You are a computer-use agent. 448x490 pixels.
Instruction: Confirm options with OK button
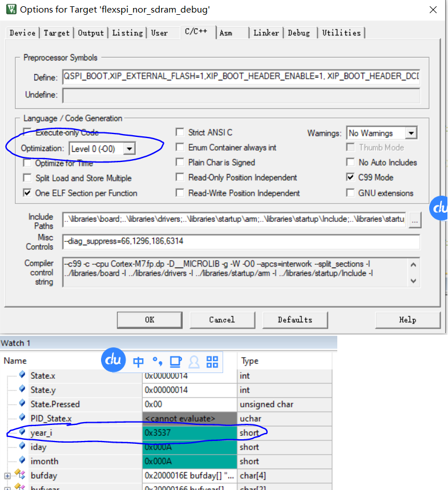(150, 319)
